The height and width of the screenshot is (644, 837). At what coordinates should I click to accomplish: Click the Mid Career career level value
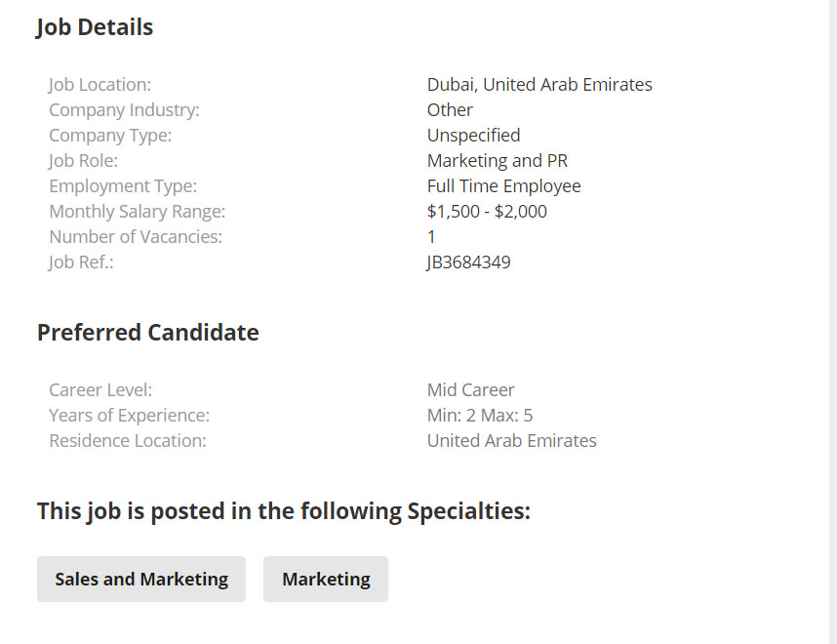point(471,389)
